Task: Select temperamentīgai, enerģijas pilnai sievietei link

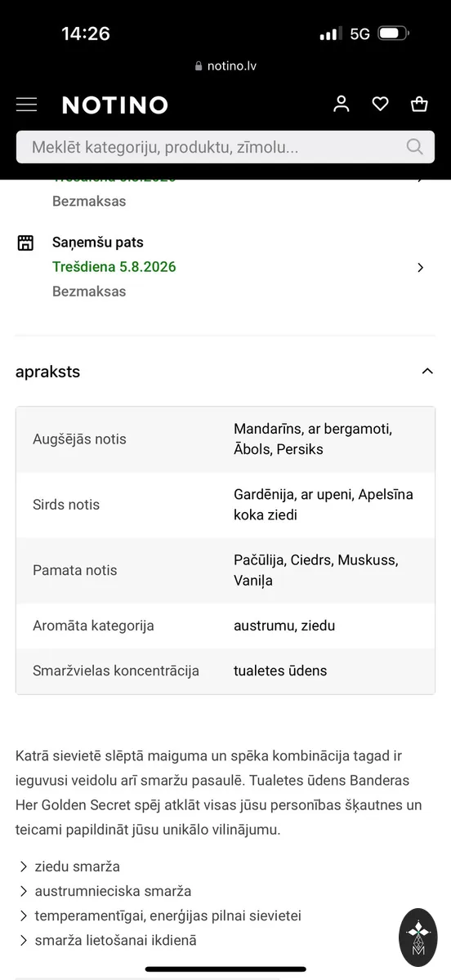Action: click(168, 915)
